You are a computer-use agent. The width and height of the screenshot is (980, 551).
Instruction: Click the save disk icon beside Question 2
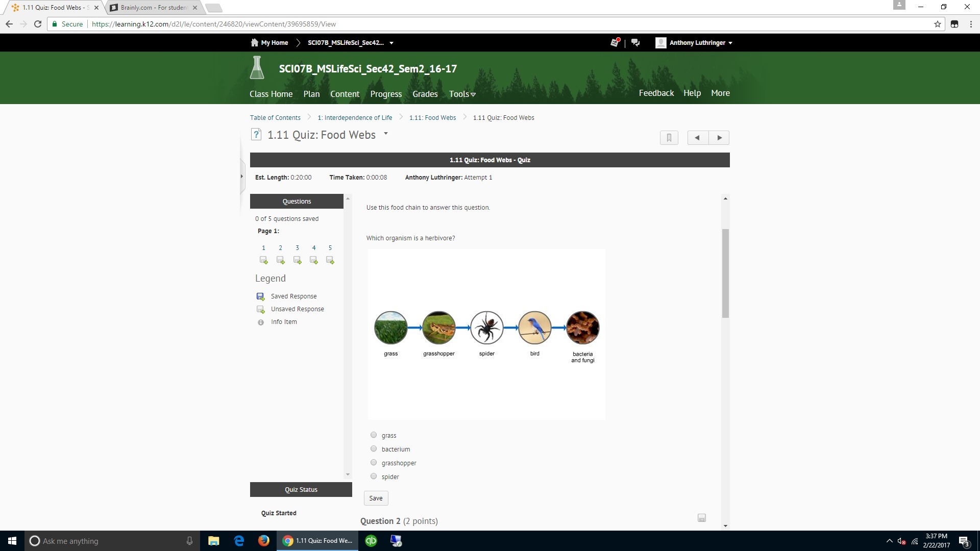pyautogui.click(x=702, y=518)
